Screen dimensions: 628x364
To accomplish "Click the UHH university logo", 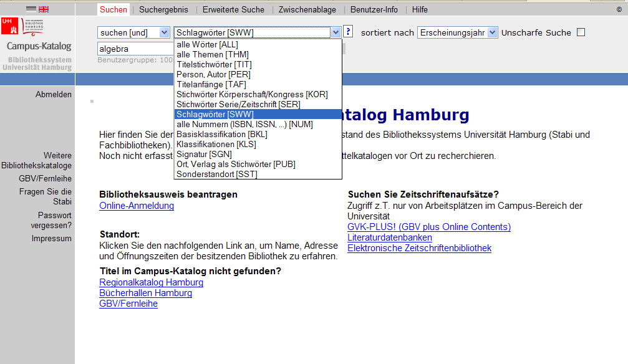I will [9, 26].
